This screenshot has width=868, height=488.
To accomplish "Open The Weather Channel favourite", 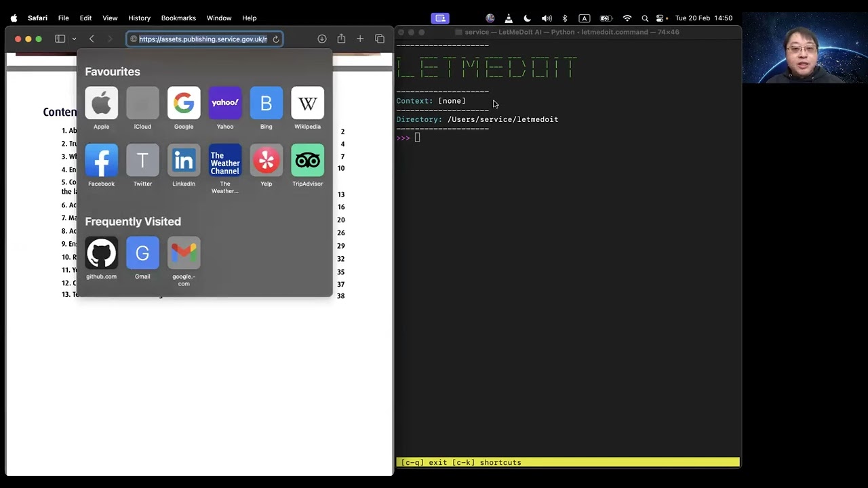I will click(225, 160).
